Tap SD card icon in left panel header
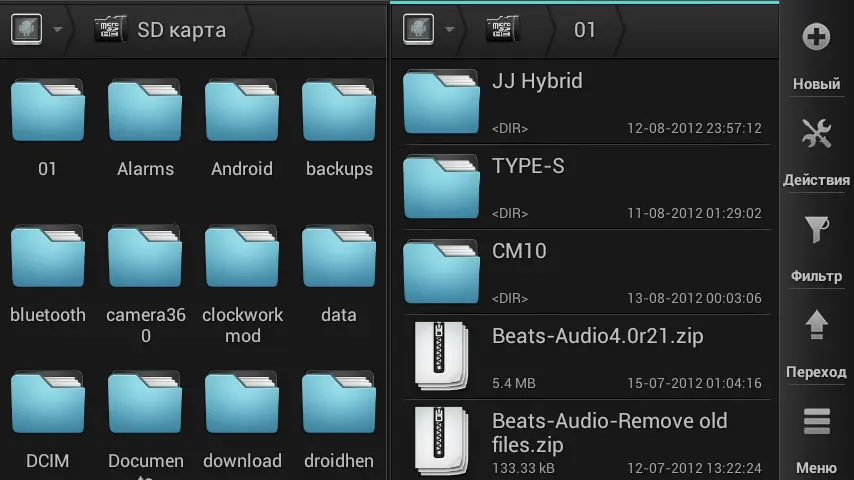The width and height of the screenshot is (854, 480). coord(110,29)
